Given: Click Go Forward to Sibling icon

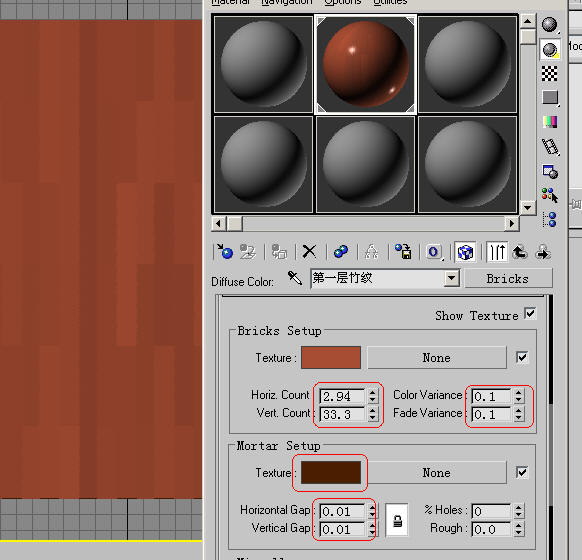Looking at the screenshot, I should coord(543,252).
